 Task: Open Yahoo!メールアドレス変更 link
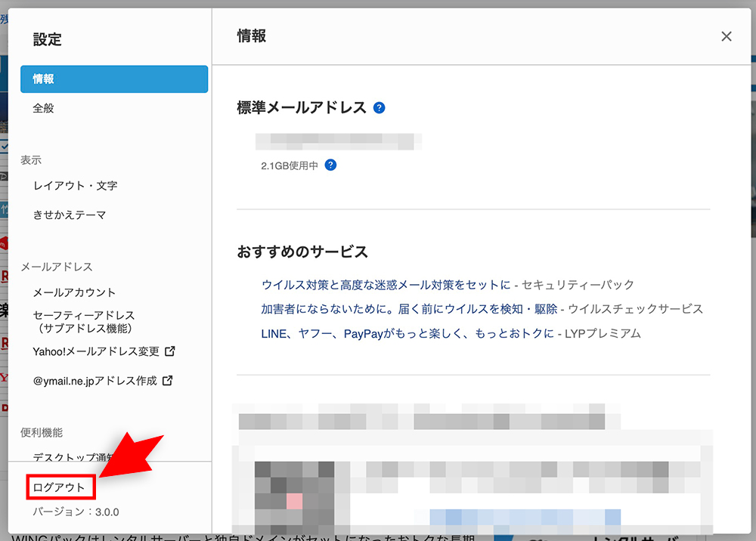point(96,351)
